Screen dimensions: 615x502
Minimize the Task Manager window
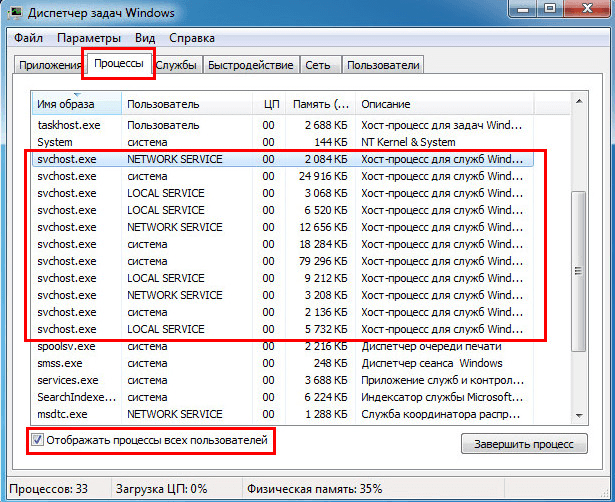[523, 9]
